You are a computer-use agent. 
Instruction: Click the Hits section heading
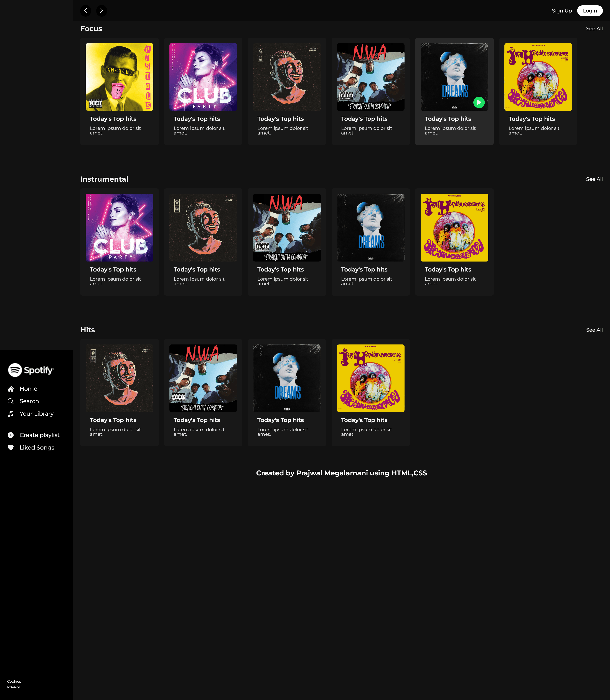point(87,330)
